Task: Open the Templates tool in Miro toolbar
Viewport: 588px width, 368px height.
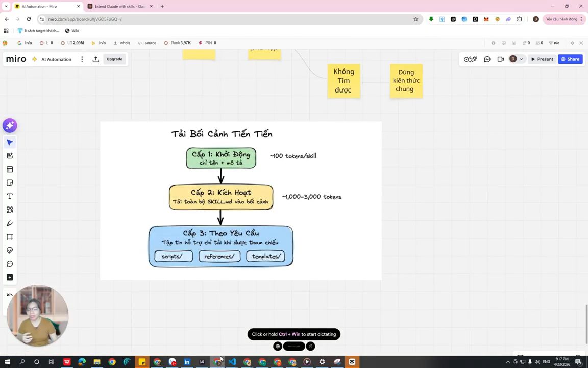Action: pos(10,169)
